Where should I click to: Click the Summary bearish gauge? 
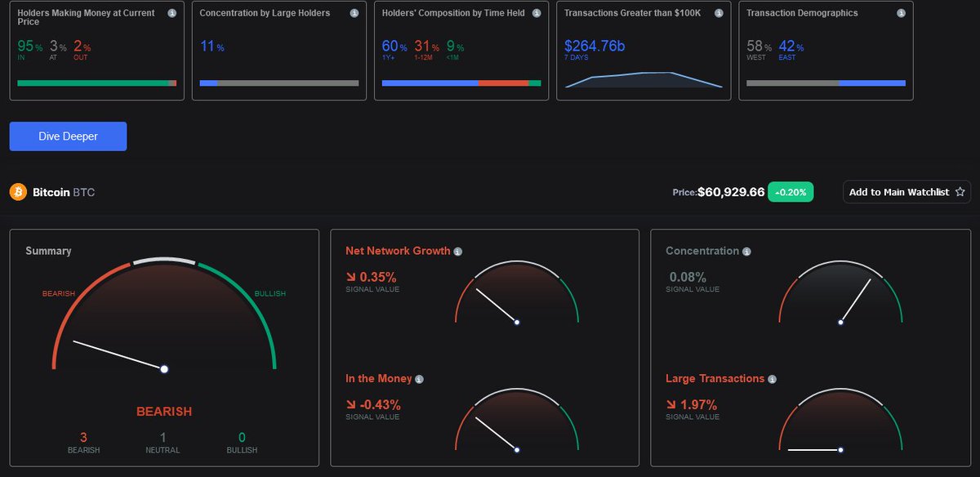tap(164, 316)
